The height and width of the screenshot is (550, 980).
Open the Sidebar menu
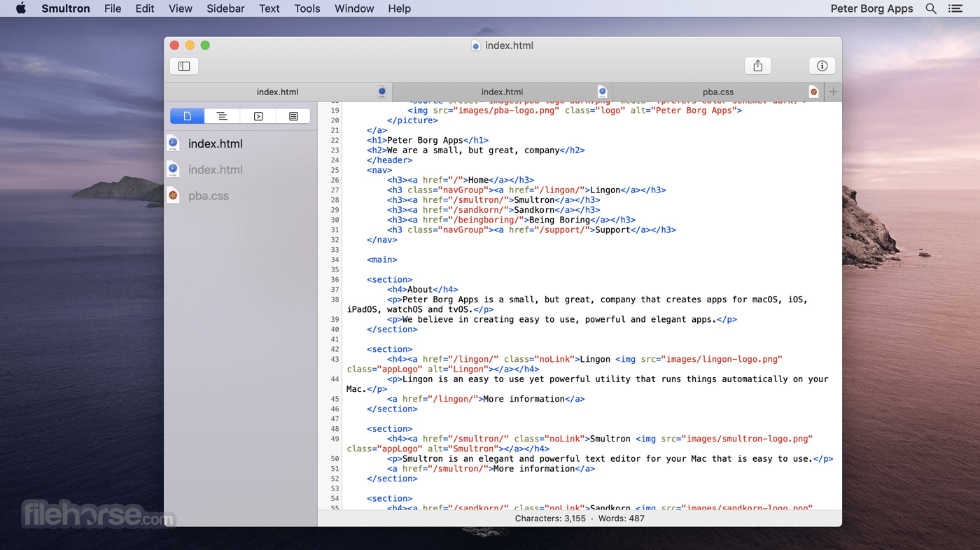(225, 8)
